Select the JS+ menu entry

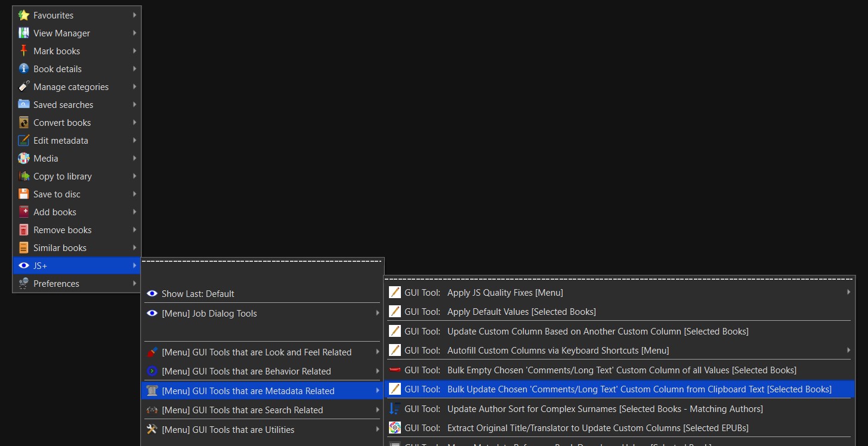77,266
